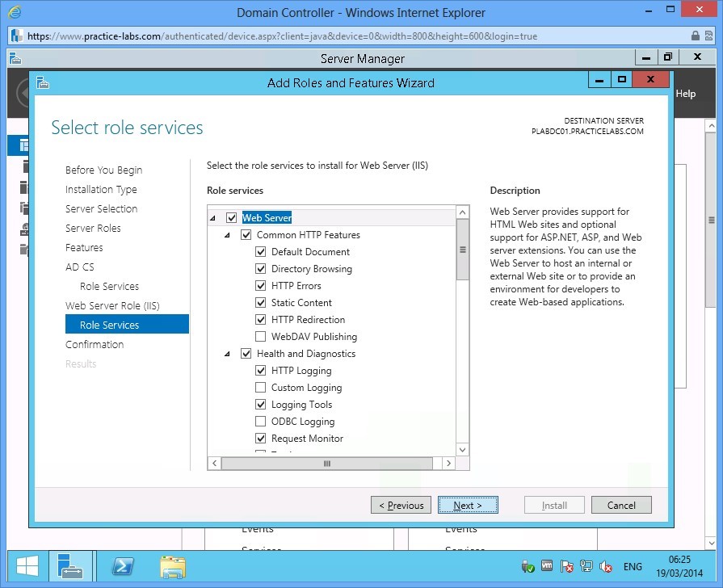Select the Confirmation step in the wizard sidebar
Viewport: 723px width, 588px height.
point(95,344)
